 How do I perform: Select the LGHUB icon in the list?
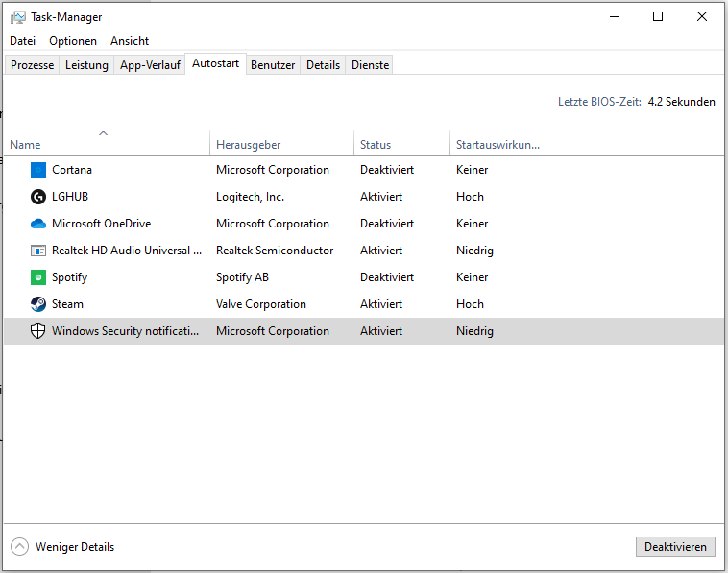(x=38, y=197)
